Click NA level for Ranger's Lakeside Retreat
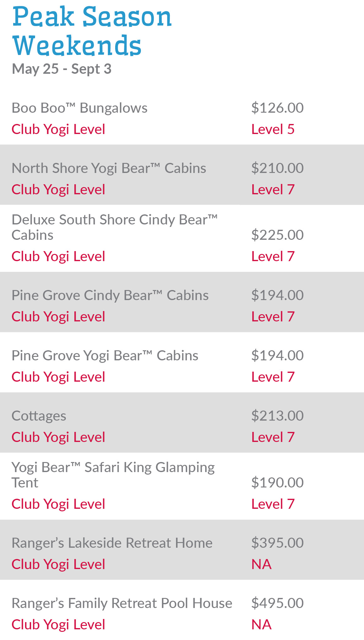The image size is (364, 640). coord(261,564)
